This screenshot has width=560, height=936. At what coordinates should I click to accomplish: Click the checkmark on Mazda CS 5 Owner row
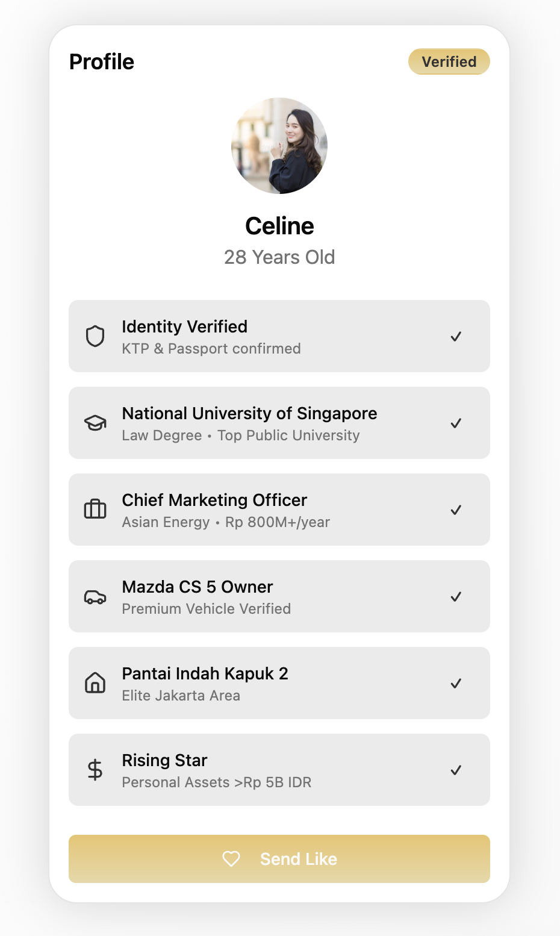pos(456,597)
